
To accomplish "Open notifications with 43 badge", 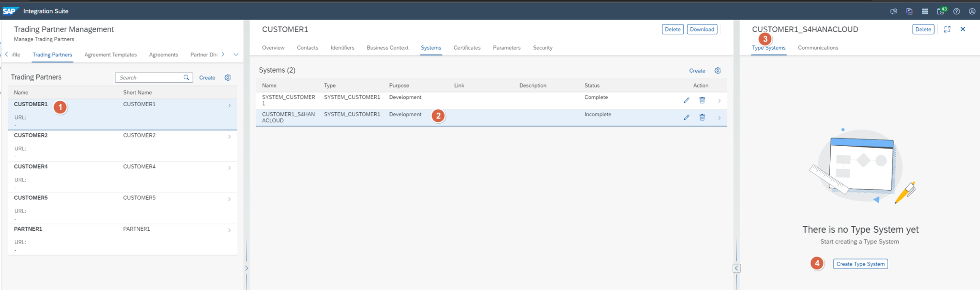I will [942, 11].
